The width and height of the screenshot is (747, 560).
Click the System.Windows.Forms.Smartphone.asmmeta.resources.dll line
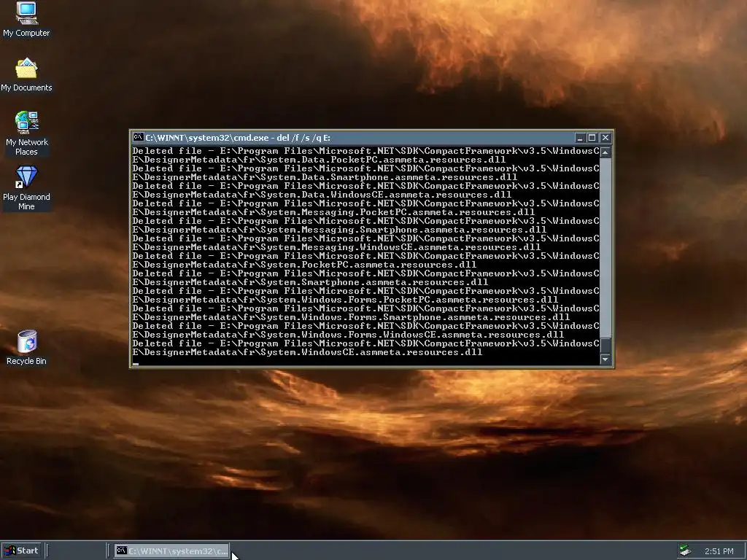point(351,317)
